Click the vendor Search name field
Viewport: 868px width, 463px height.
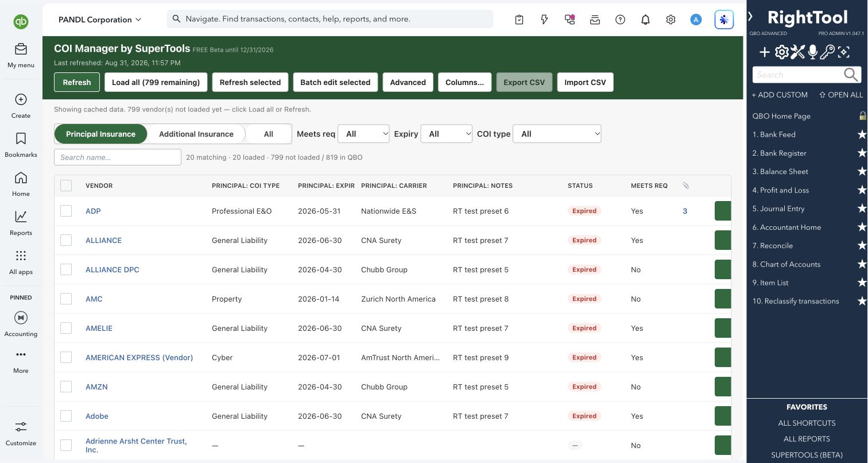tap(118, 157)
